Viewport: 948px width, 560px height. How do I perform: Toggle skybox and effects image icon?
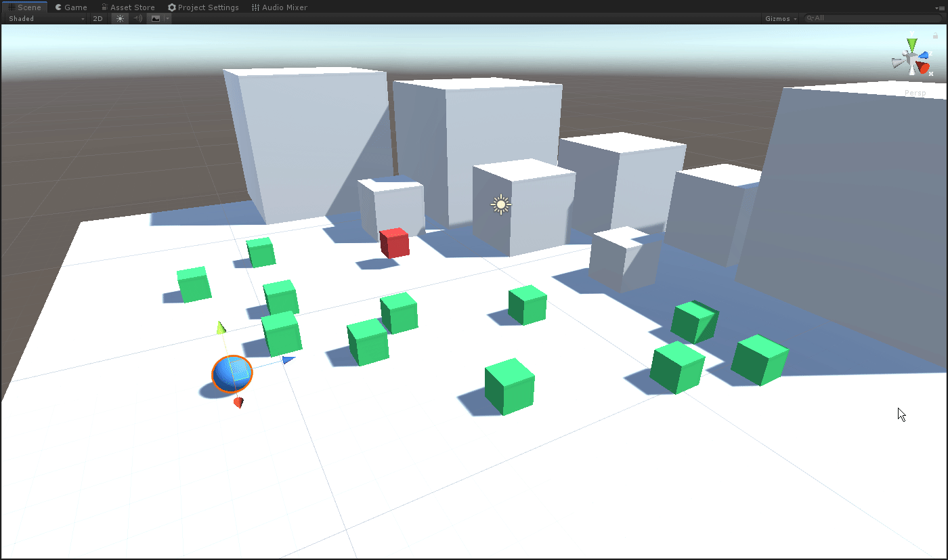156,18
